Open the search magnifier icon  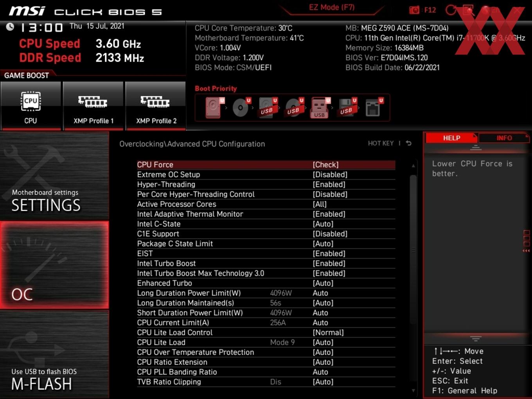468,10
